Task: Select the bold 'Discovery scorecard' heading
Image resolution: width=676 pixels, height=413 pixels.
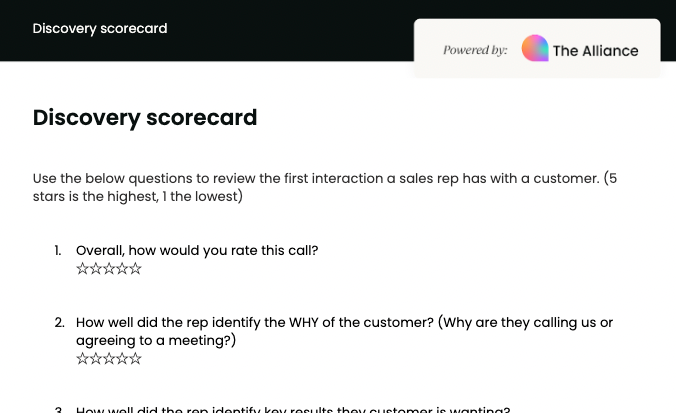Action: (x=145, y=117)
